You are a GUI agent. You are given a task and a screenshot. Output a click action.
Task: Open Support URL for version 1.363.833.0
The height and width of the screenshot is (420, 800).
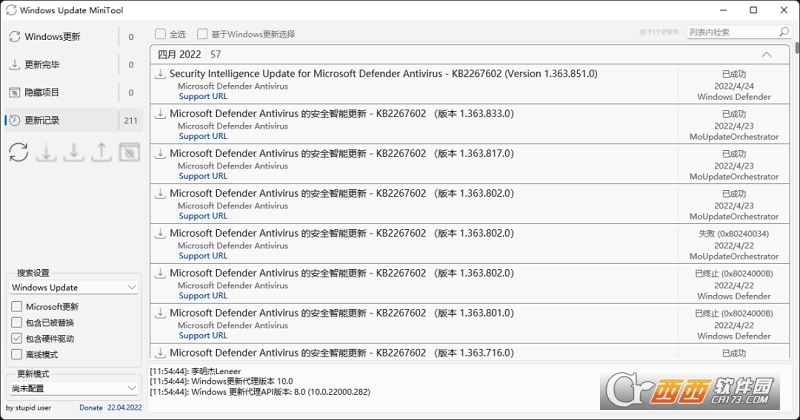click(x=203, y=136)
